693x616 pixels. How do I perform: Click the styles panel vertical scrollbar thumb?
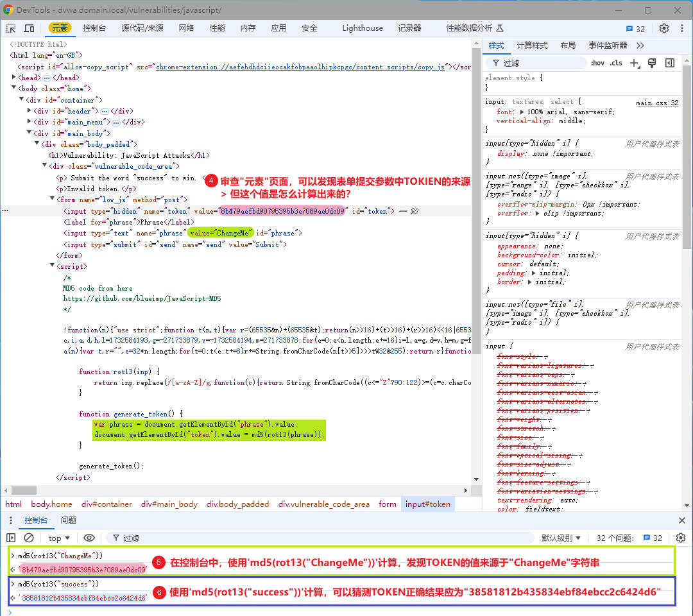coord(687,157)
